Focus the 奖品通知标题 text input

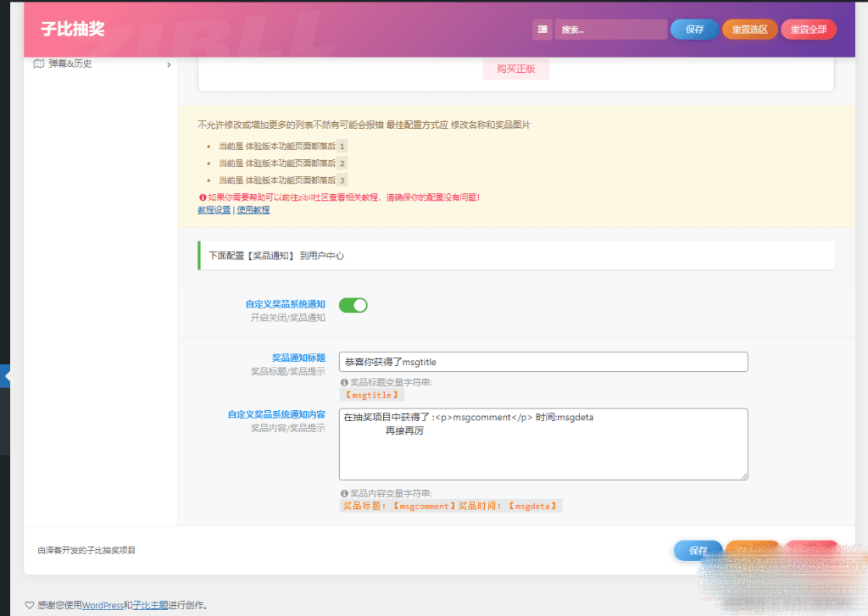pos(542,362)
